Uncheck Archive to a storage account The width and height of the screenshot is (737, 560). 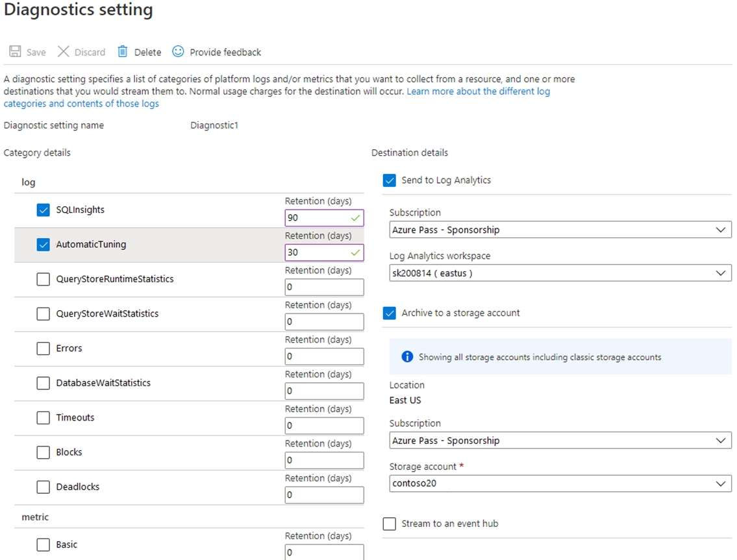(390, 313)
